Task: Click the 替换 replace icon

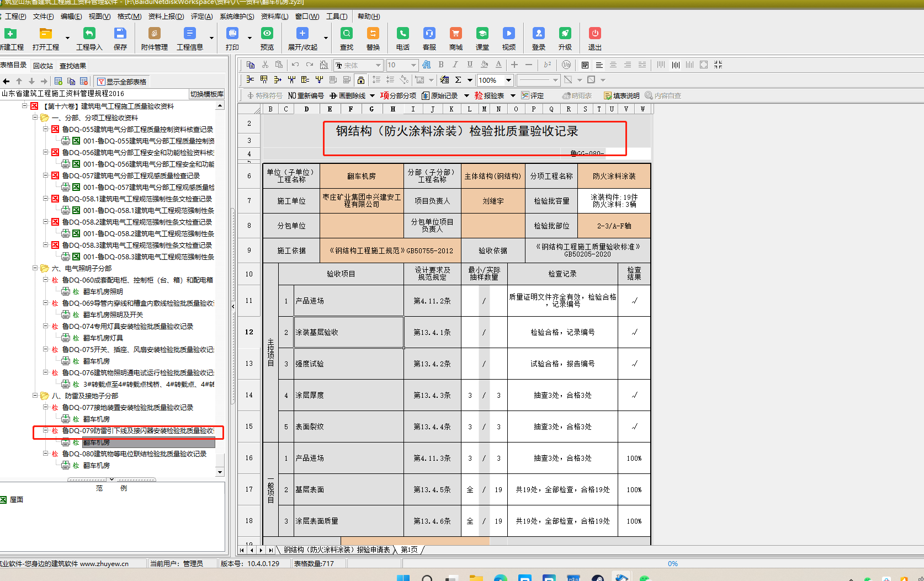Action: [373, 34]
